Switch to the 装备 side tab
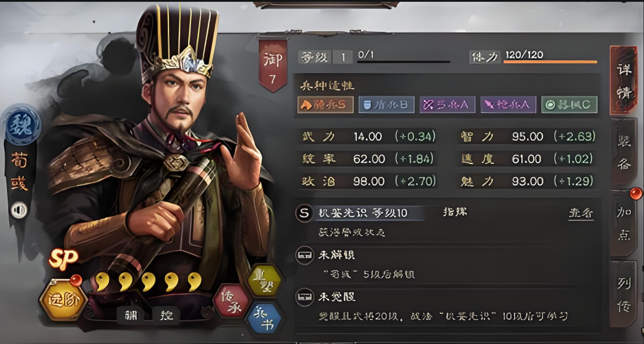The width and height of the screenshot is (644, 344). coord(624,152)
